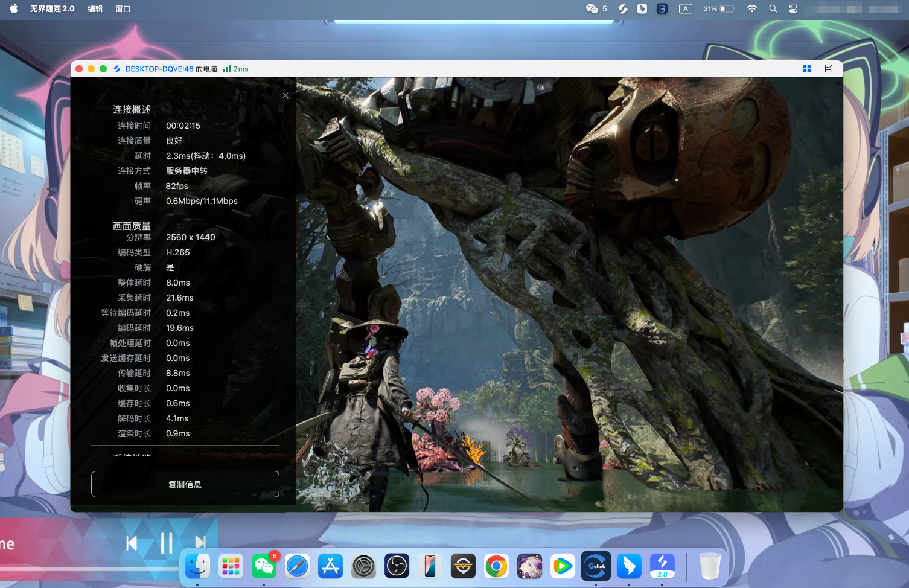Open the anime character game in the Dock
909x588 pixels.
click(530, 566)
